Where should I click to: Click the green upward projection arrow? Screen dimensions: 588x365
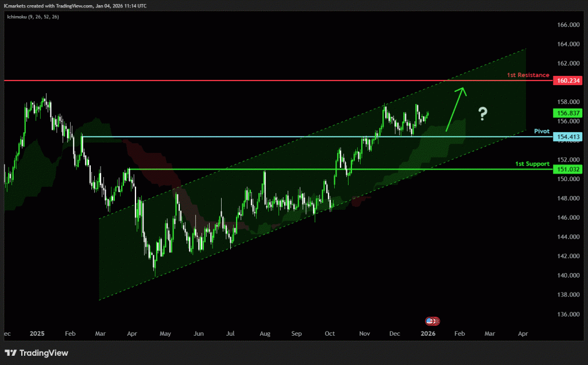point(457,109)
